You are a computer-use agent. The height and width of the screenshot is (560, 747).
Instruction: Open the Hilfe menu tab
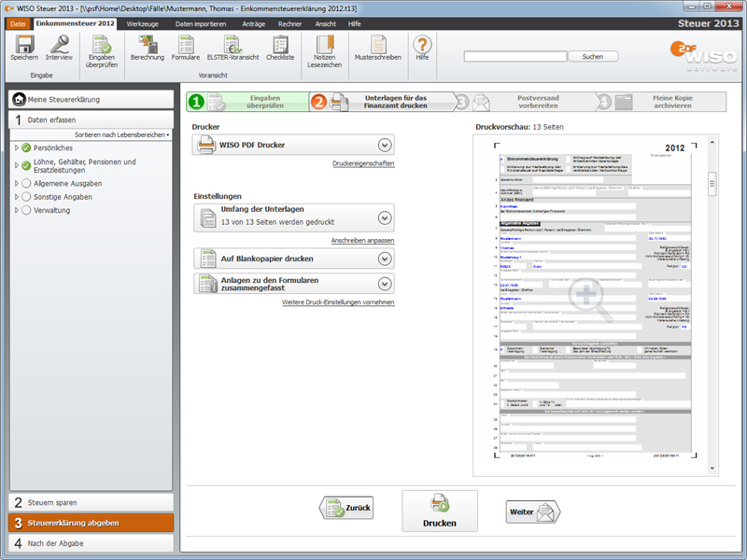pyautogui.click(x=354, y=24)
